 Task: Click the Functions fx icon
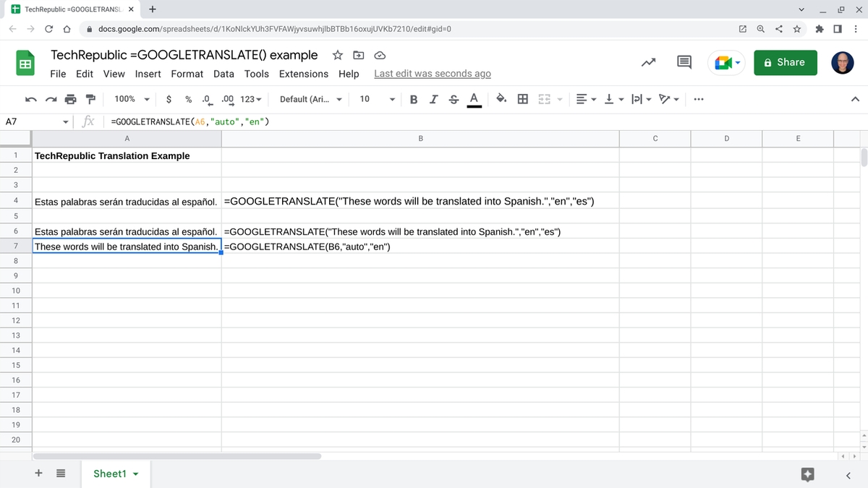pyautogui.click(x=87, y=121)
